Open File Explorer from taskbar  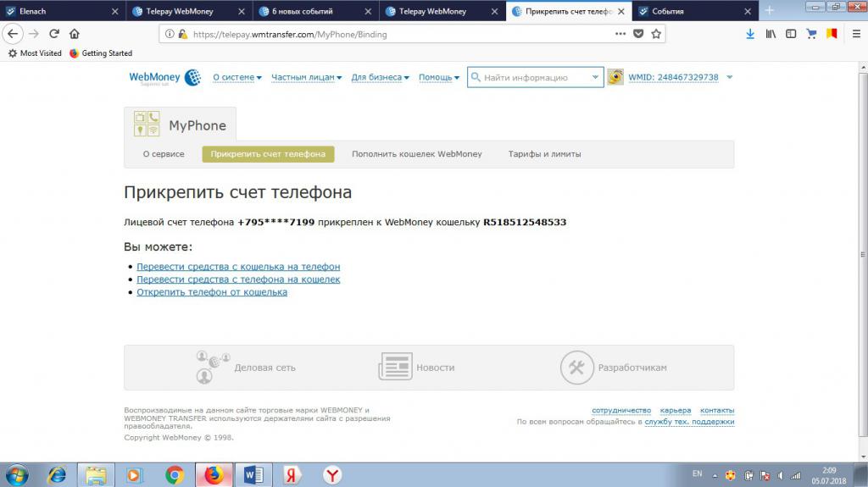coord(96,475)
